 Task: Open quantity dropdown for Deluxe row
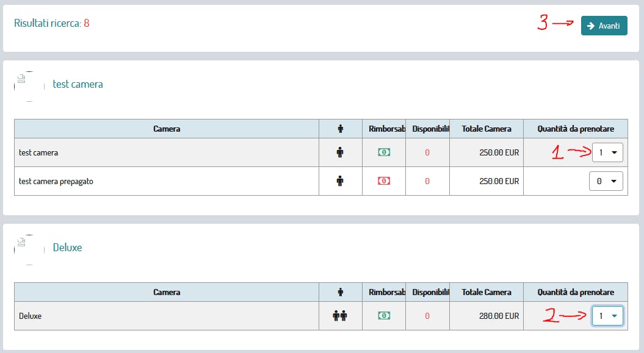(607, 316)
